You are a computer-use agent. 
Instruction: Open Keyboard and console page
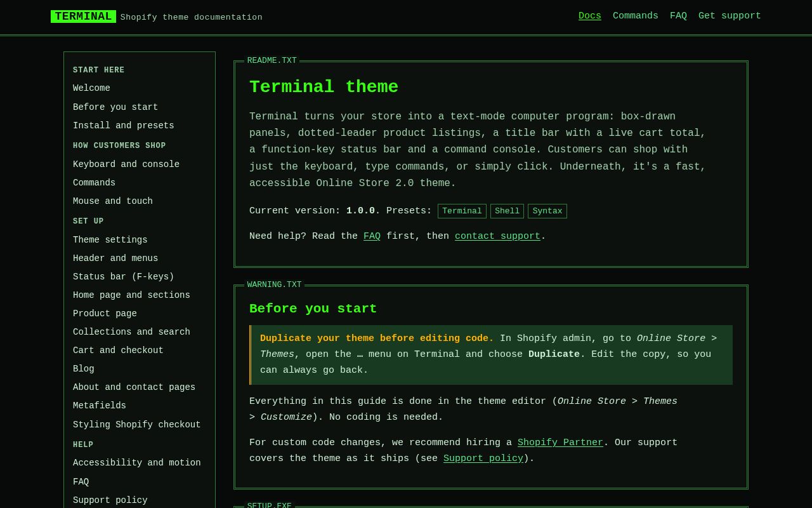point(126,164)
